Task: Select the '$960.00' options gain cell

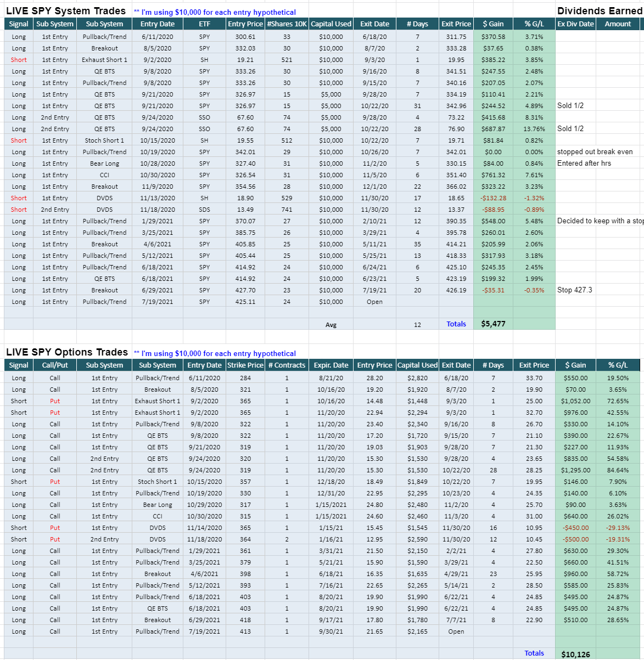Action: [x=575, y=574]
